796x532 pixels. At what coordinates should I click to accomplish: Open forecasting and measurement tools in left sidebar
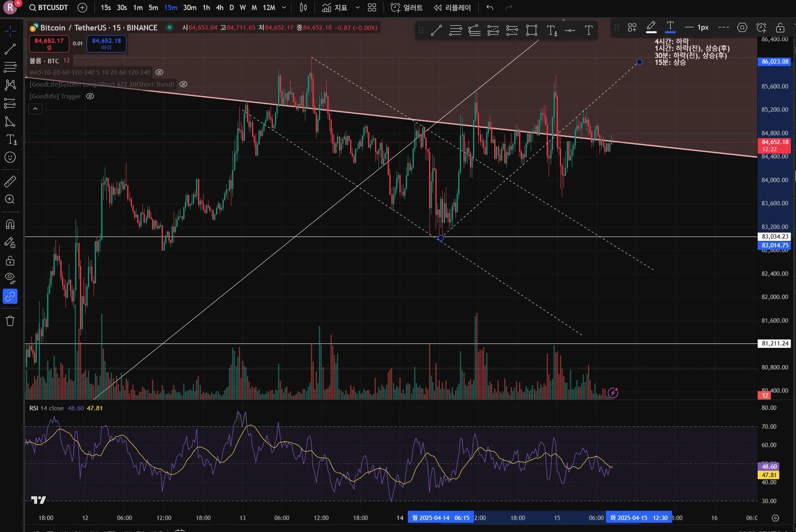(10, 103)
